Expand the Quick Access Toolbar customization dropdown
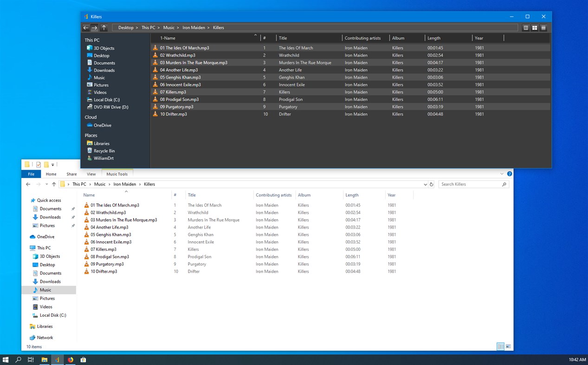Viewport: 588px width, 365px height. coord(52,165)
